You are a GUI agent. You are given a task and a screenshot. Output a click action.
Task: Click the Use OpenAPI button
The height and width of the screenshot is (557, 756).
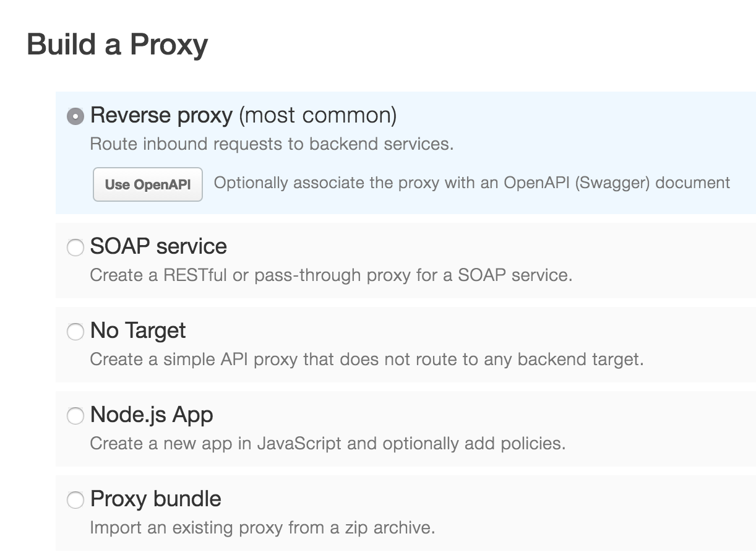click(x=148, y=184)
